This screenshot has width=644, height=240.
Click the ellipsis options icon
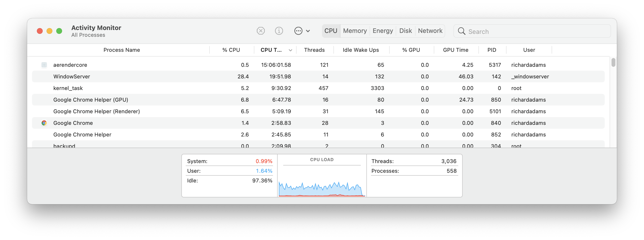pos(298,31)
